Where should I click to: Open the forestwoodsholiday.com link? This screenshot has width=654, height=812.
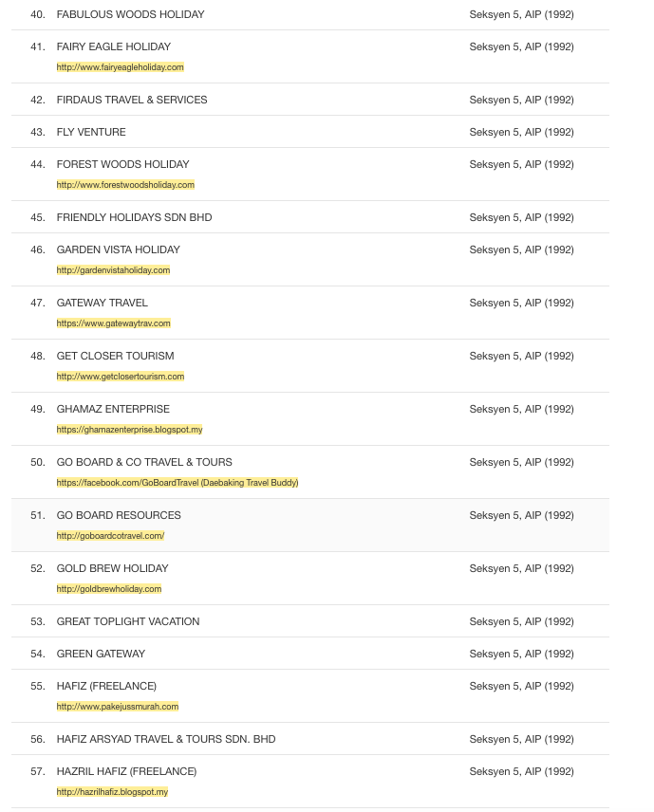(x=125, y=185)
